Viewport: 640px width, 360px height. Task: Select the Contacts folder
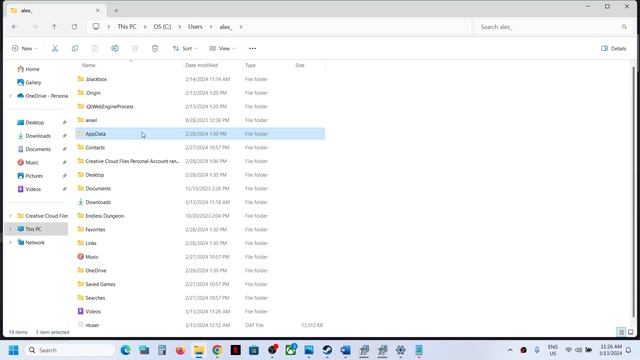tap(200, 147)
